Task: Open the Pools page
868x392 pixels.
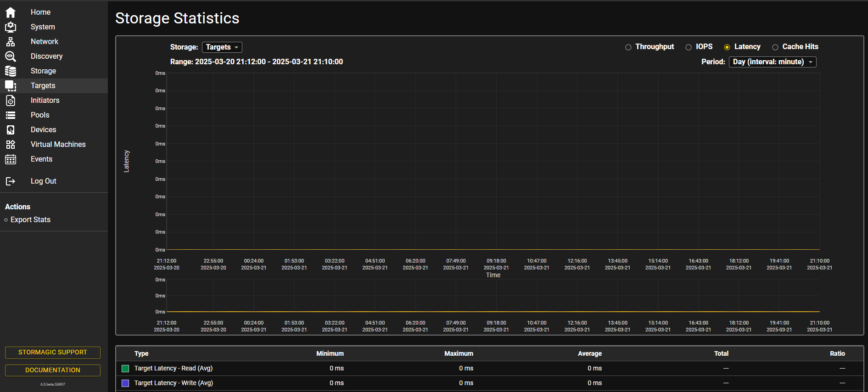Action: (40, 115)
